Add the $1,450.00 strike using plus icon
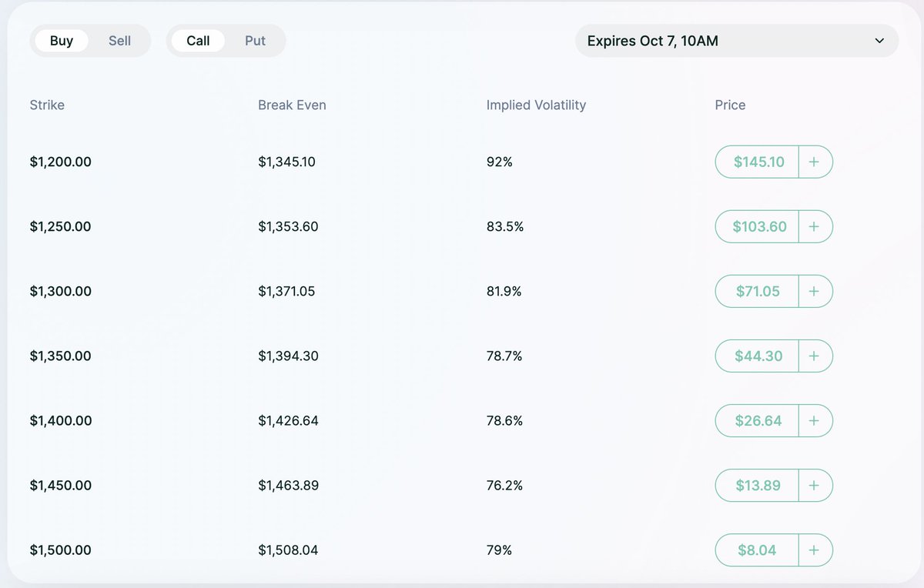 (815, 485)
